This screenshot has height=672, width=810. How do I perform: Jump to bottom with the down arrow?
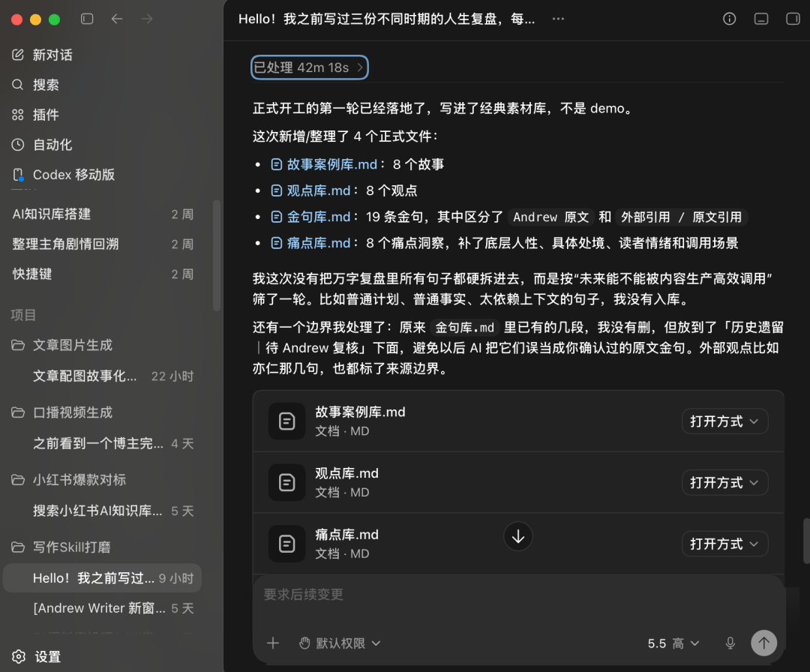coord(518,537)
